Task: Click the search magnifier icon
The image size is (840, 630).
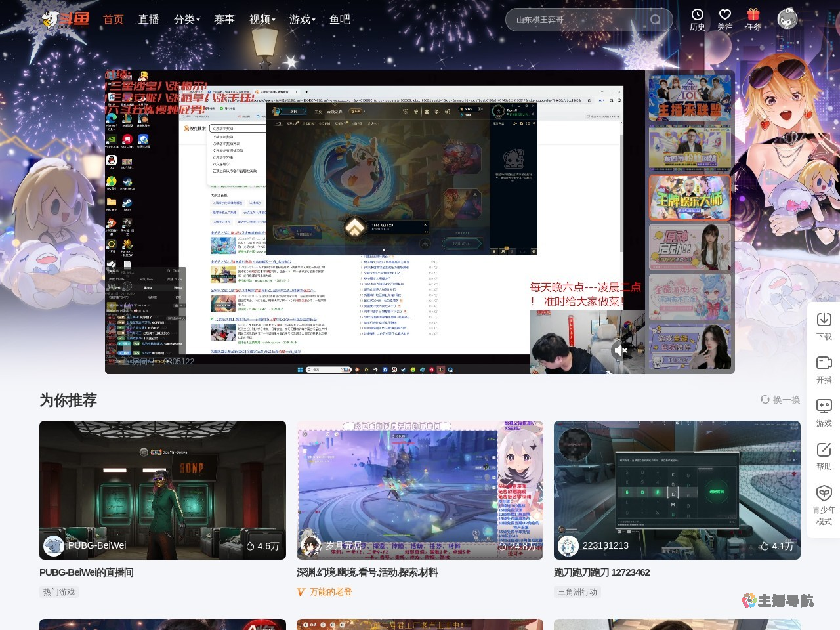Action: click(655, 20)
